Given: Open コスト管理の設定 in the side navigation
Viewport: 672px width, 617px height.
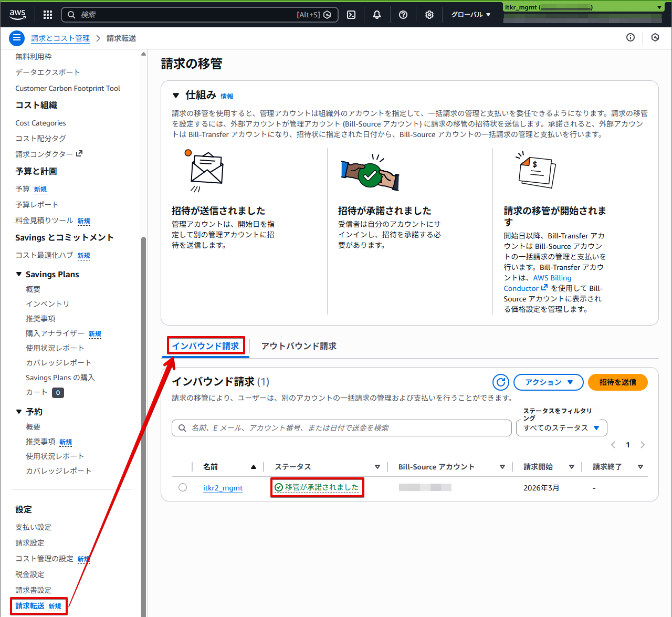Looking at the screenshot, I should 44,559.
